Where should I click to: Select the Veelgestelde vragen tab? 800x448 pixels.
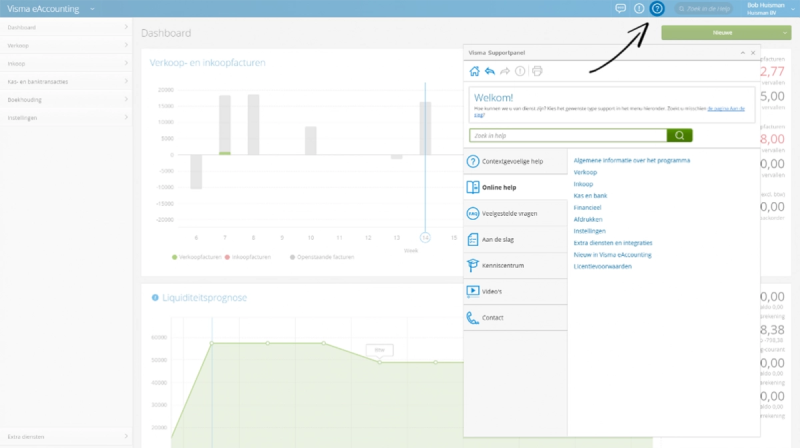click(515, 213)
